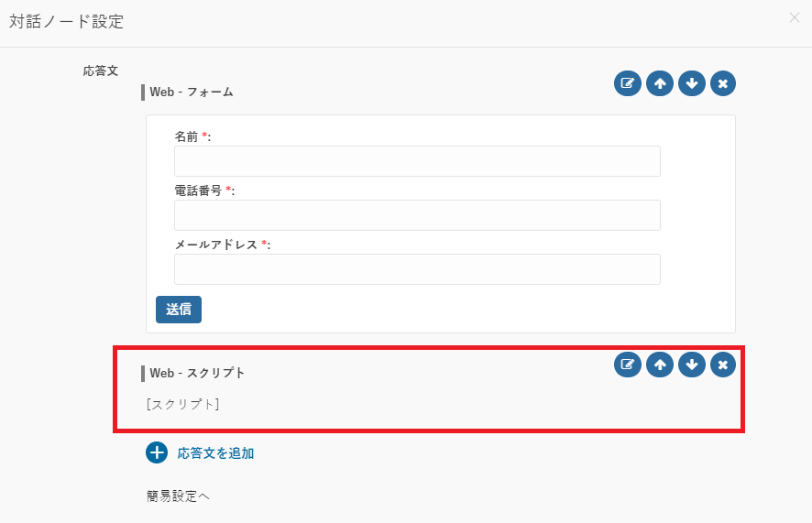Open the 応答文を追加 link
This screenshot has height=523, width=812.
[x=215, y=453]
